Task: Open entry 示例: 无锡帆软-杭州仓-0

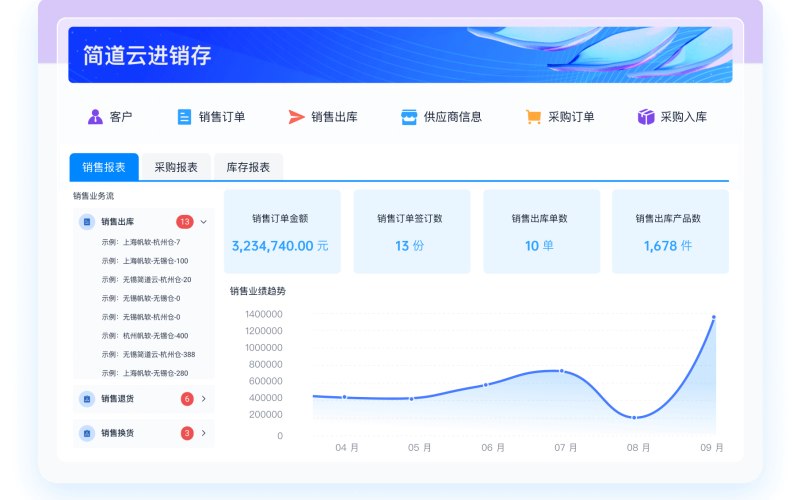Action: (141, 317)
